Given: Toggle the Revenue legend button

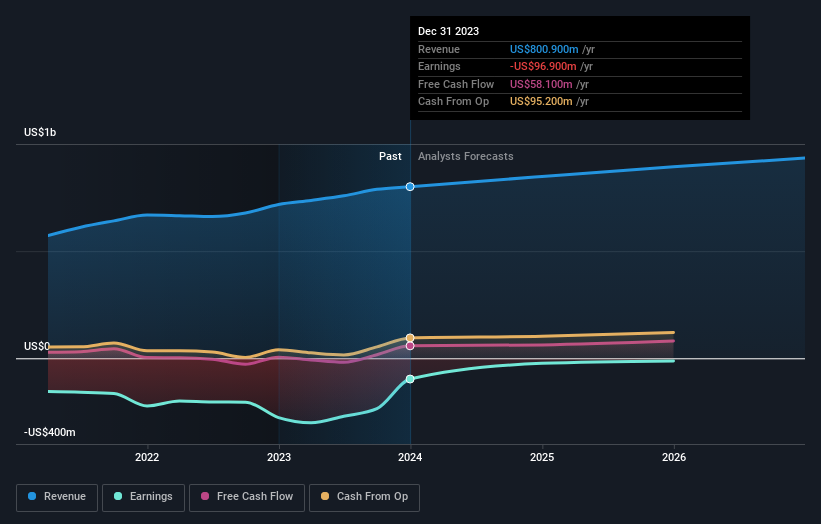Looking at the screenshot, I should coord(57,497).
